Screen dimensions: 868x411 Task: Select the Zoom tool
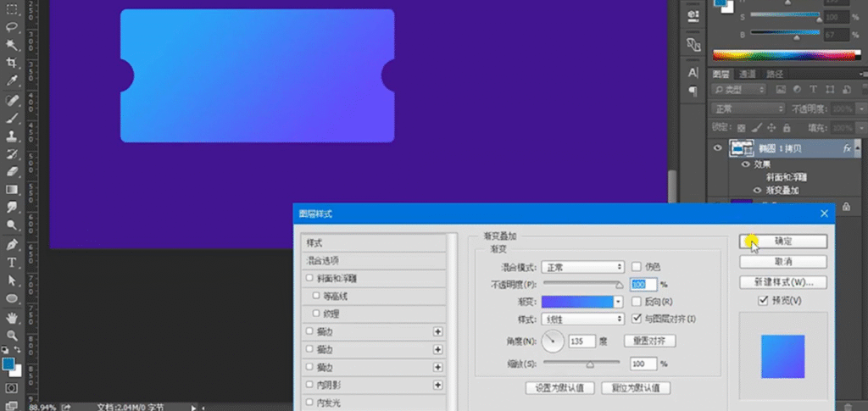pos(12,336)
